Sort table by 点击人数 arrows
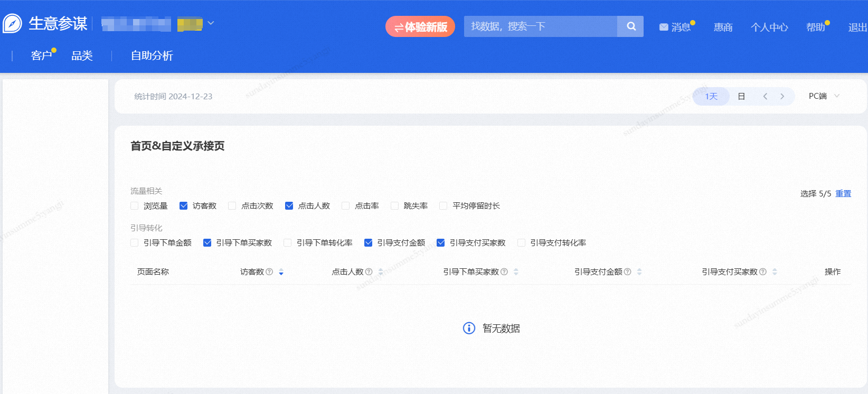The height and width of the screenshot is (394, 868). click(381, 272)
